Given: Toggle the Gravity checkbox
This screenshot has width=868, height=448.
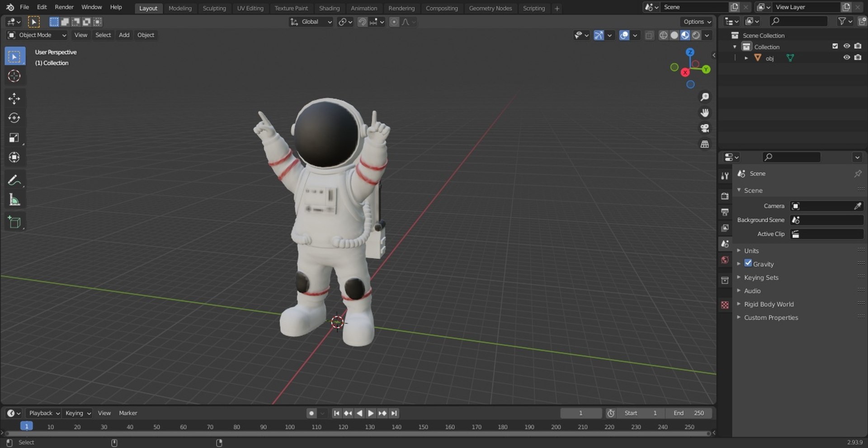Looking at the screenshot, I should [x=748, y=263].
